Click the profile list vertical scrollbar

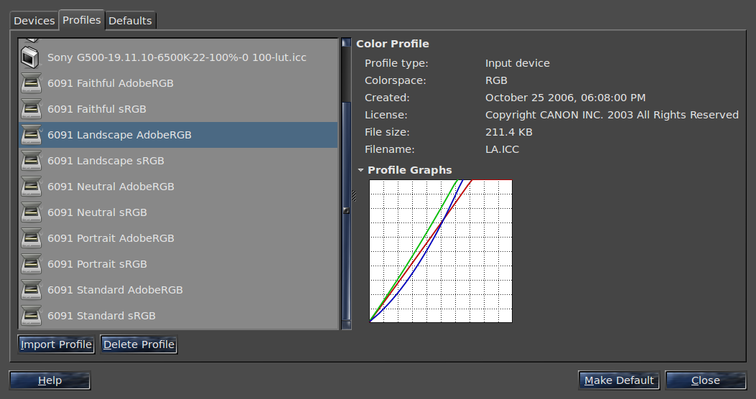[x=346, y=184]
